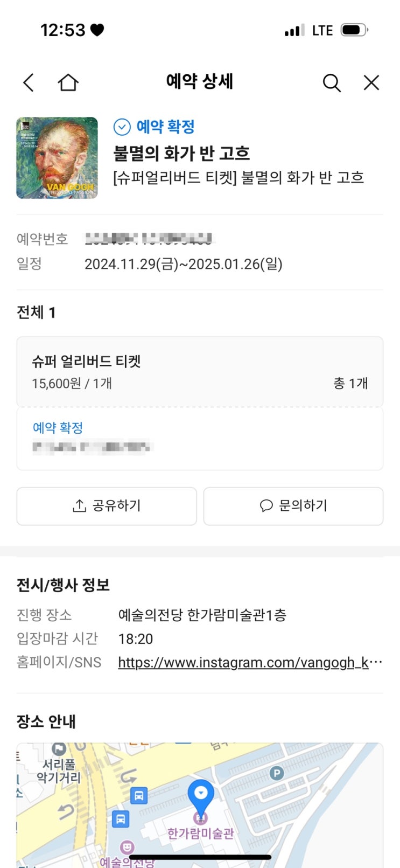Close the reservation detail page
Viewport: 400px width, 868px height.
(x=371, y=82)
